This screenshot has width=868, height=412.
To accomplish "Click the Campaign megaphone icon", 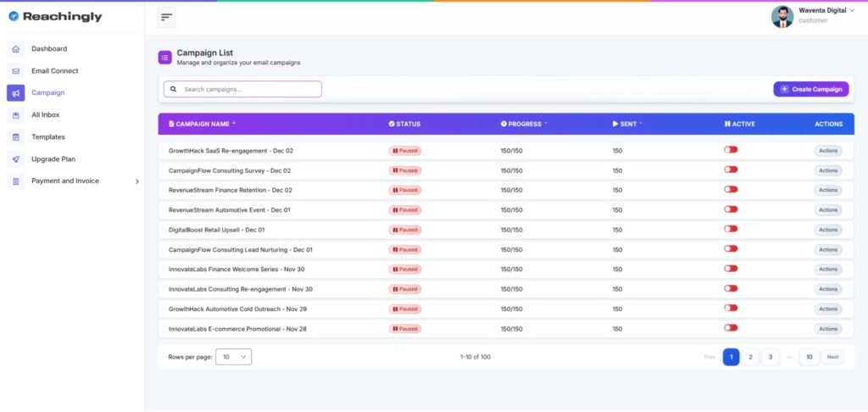I will tap(15, 93).
